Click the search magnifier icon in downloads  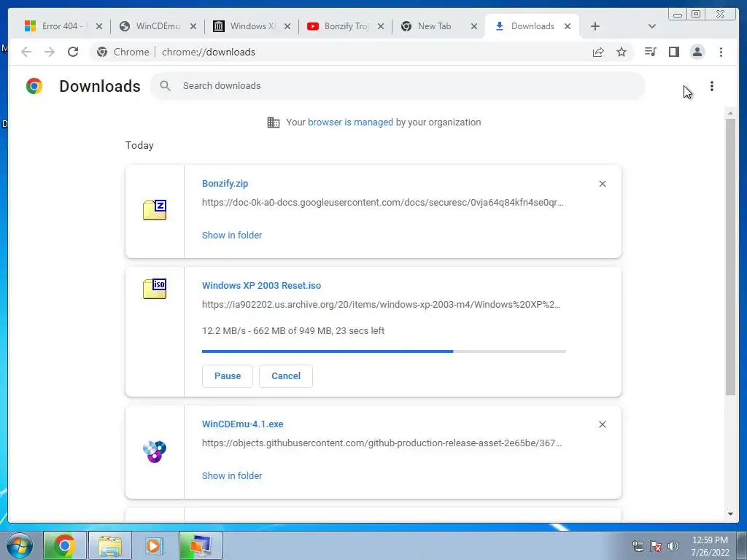tap(166, 86)
